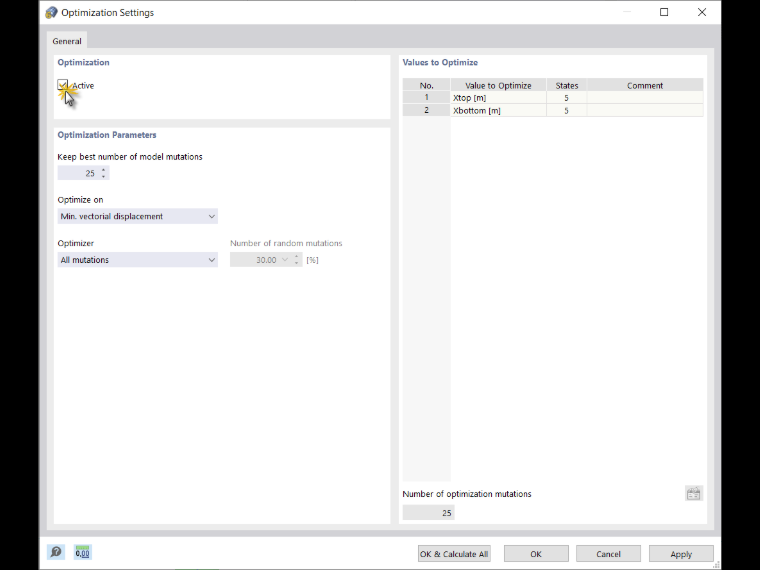Click the Optimization Settings app icon
This screenshot has width=760, height=570.
(51, 13)
